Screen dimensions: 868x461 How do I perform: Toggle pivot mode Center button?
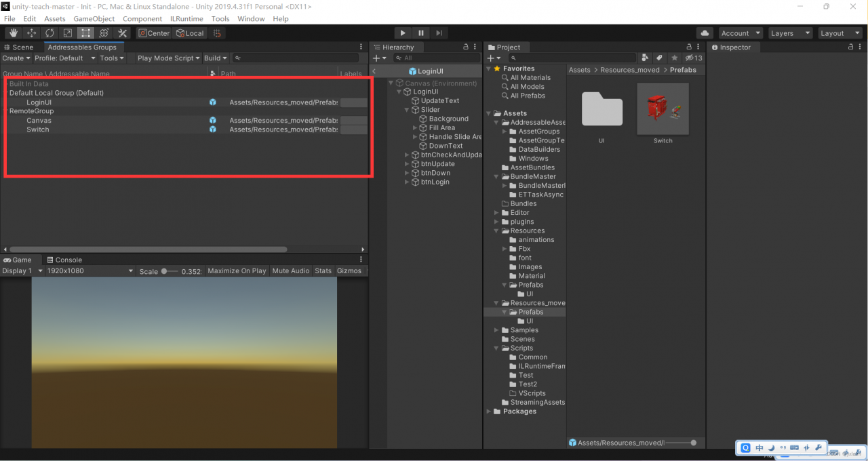click(154, 33)
